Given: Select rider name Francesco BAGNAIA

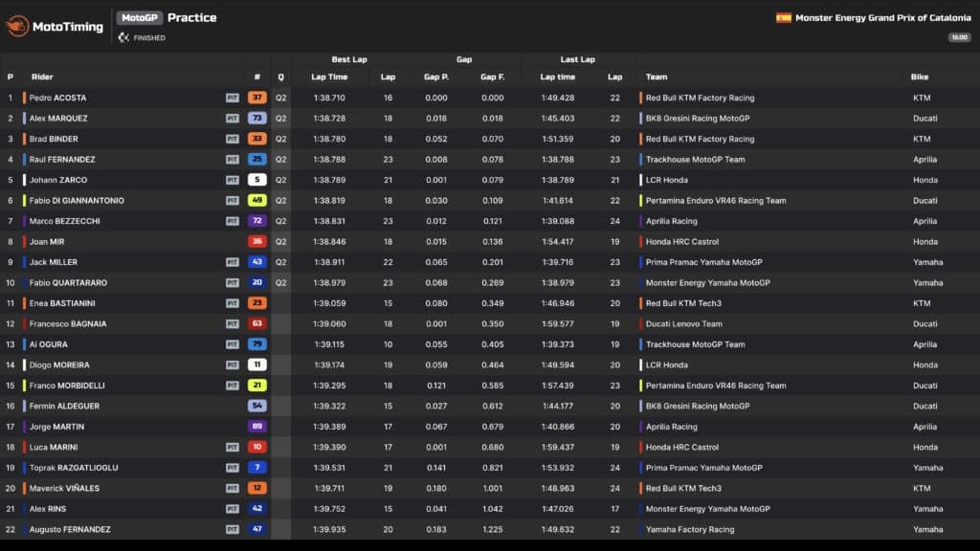Looking at the screenshot, I should coord(68,324).
